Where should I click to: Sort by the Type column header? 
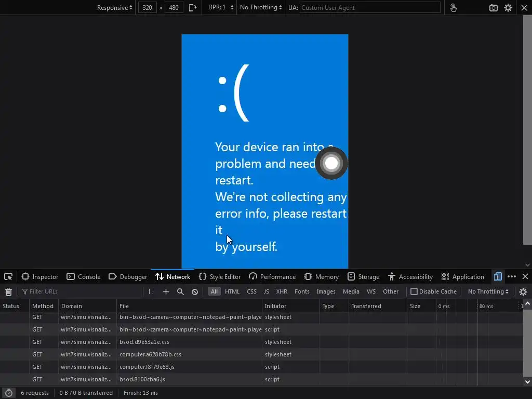[334, 306]
